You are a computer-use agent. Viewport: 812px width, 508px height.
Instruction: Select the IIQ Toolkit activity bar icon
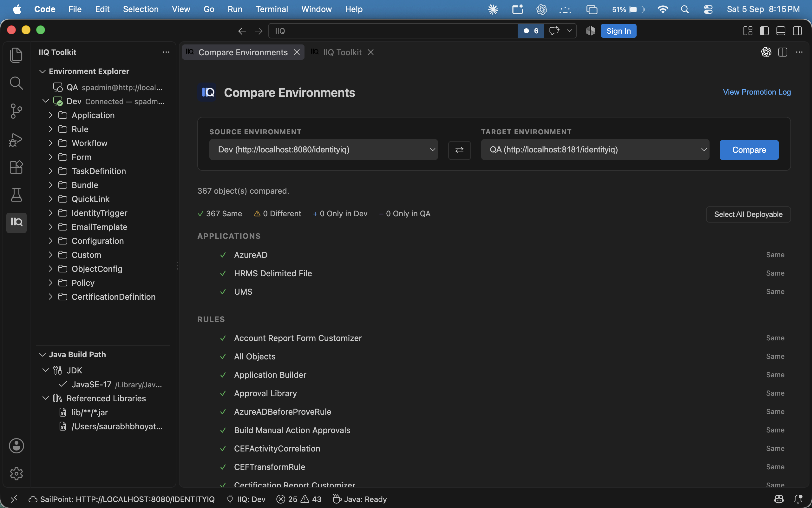pyautogui.click(x=16, y=223)
